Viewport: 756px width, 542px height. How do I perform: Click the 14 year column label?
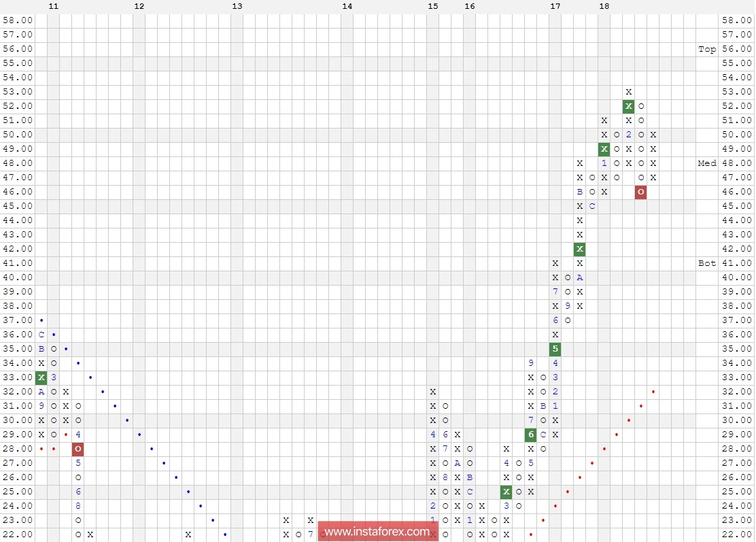(x=347, y=6)
